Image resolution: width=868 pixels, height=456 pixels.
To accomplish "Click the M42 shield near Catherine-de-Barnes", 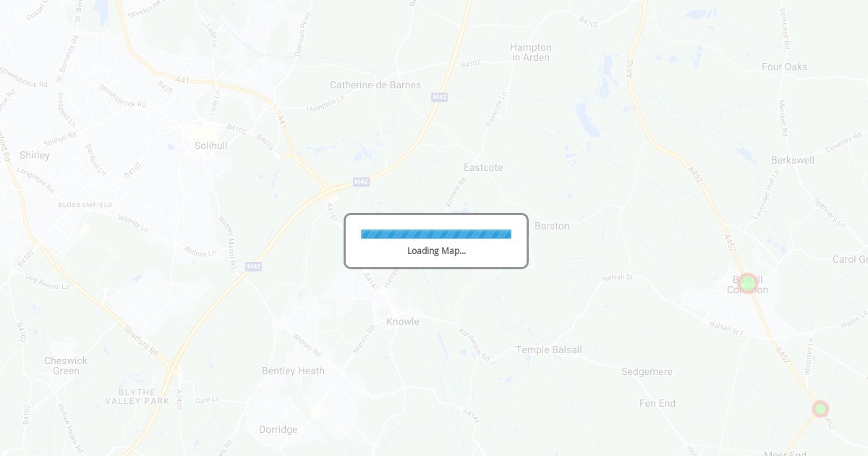I will pos(439,97).
